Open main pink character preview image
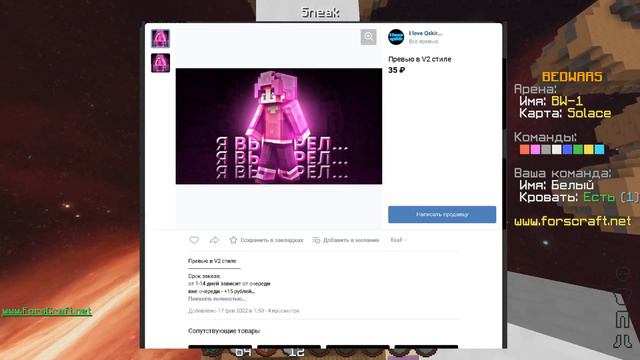 click(x=279, y=126)
